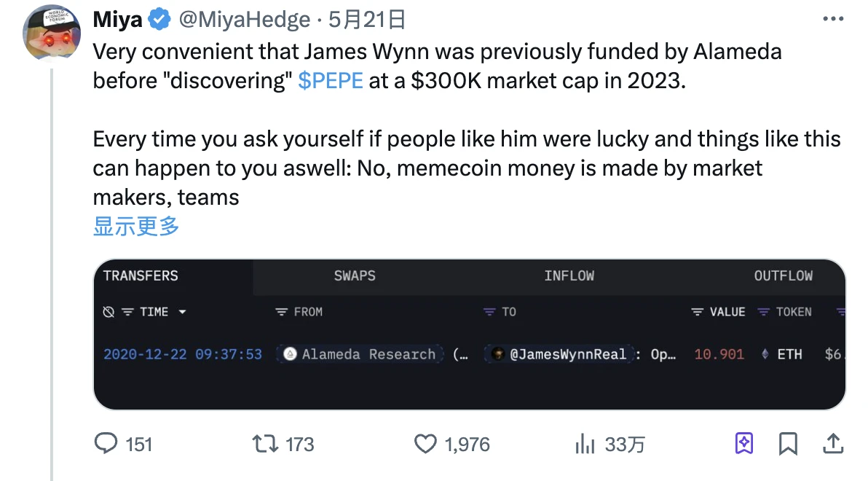Image resolution: width=868 pixels, height=481 pixels.
Task: Open the FROM column filter
Action: [x=282, y=312]
